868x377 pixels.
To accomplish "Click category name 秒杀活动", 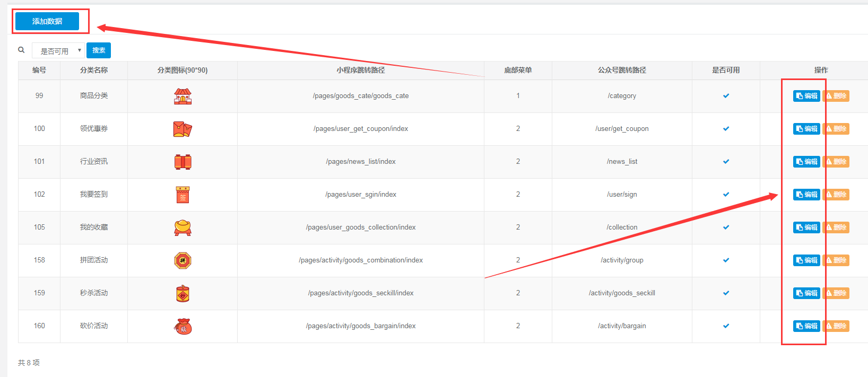I will (x=94, y=293).
